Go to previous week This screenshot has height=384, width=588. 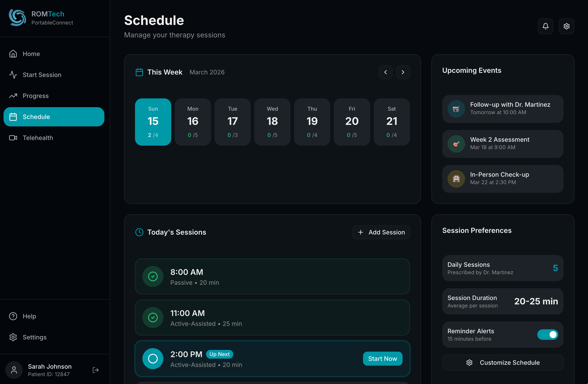pos(386,72)
